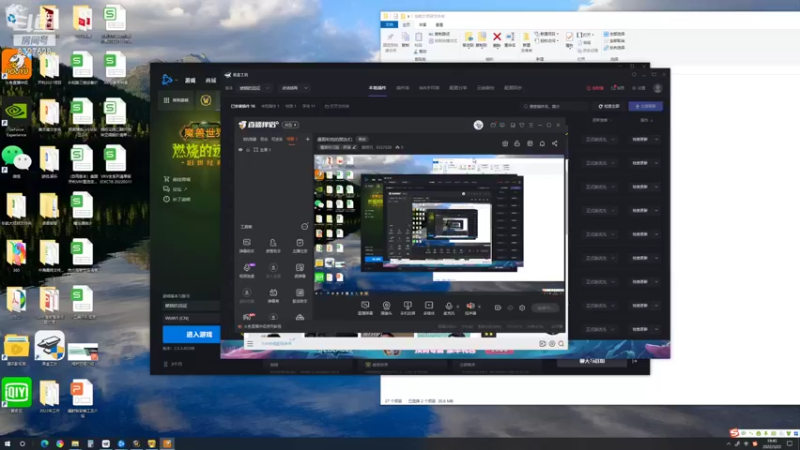Click the Battle.net logo in launcher
This screenshot has width=800, height=450.
coord(167,80)
